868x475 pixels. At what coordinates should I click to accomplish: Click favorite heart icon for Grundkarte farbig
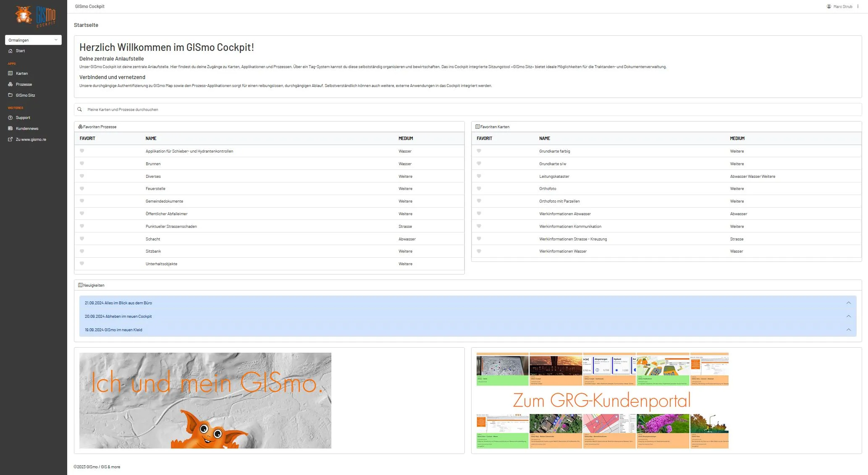click(479, 150)
